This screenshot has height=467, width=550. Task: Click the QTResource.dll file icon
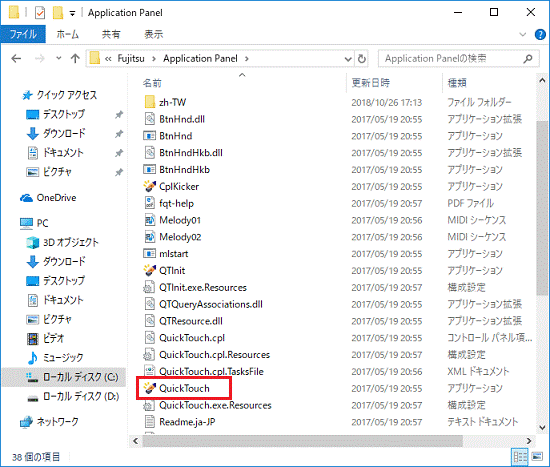coord(150,321)
